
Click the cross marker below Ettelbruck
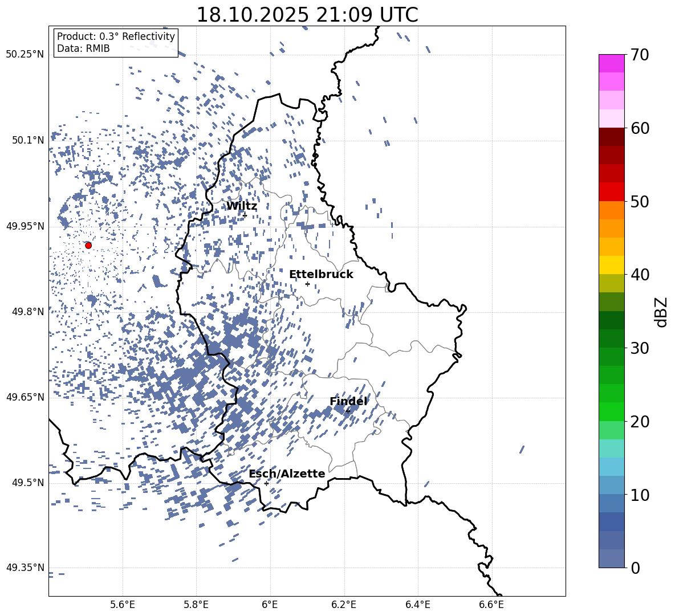click(x=307, y=284)
